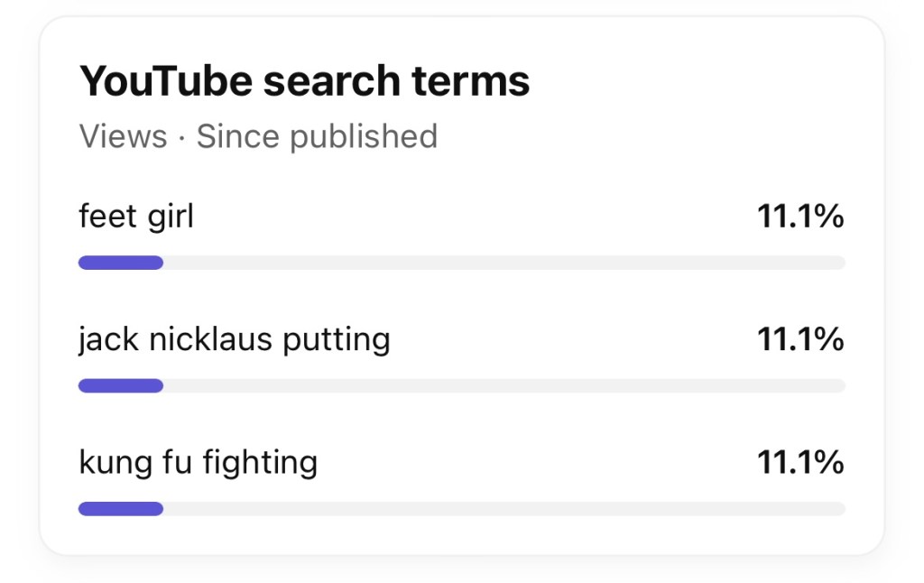Click the "YouTube search terms" card heading
924x583 pixels.
(x=304, y=82)
